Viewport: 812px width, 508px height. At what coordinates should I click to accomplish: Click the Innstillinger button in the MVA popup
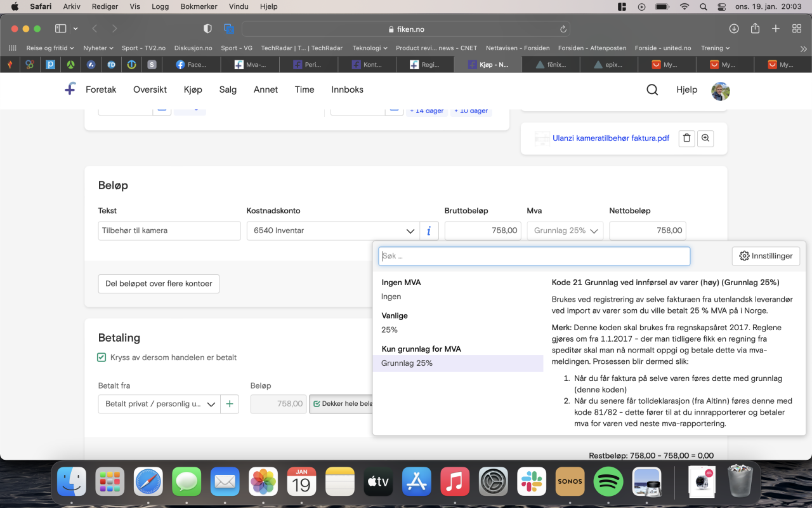[766, 256]
